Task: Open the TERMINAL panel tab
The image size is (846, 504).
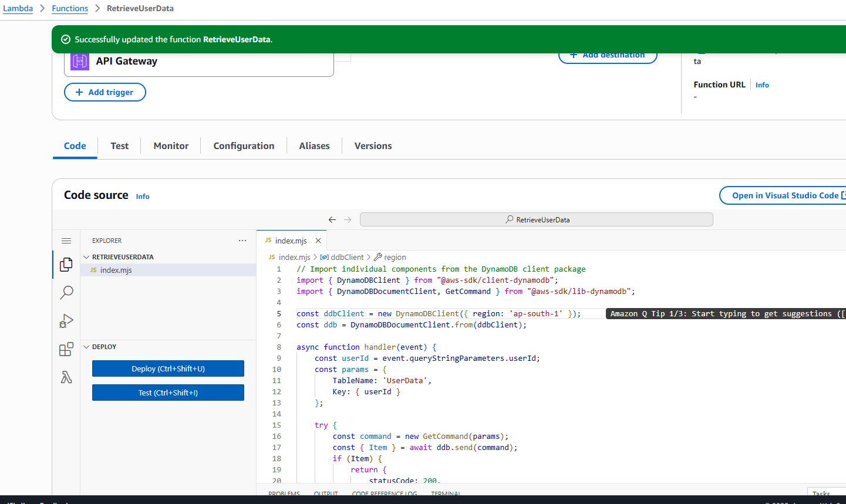Action: 446,493
